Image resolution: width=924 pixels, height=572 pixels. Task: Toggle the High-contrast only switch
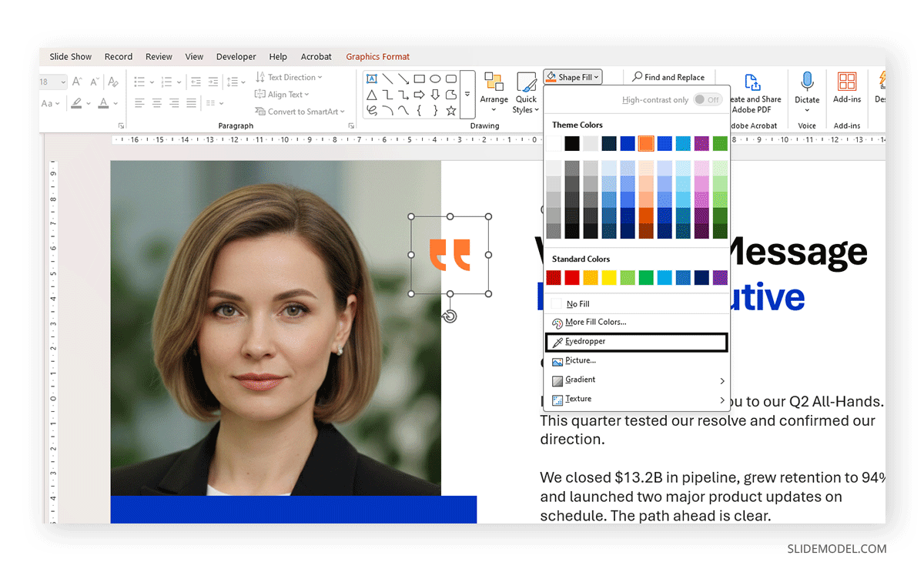(708, 100)
